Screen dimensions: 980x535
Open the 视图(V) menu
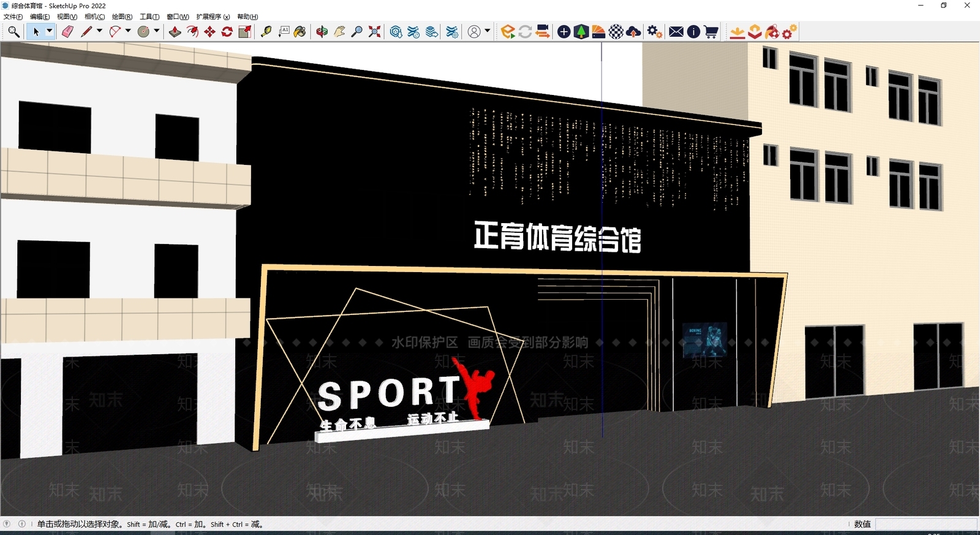click(67, 17)
